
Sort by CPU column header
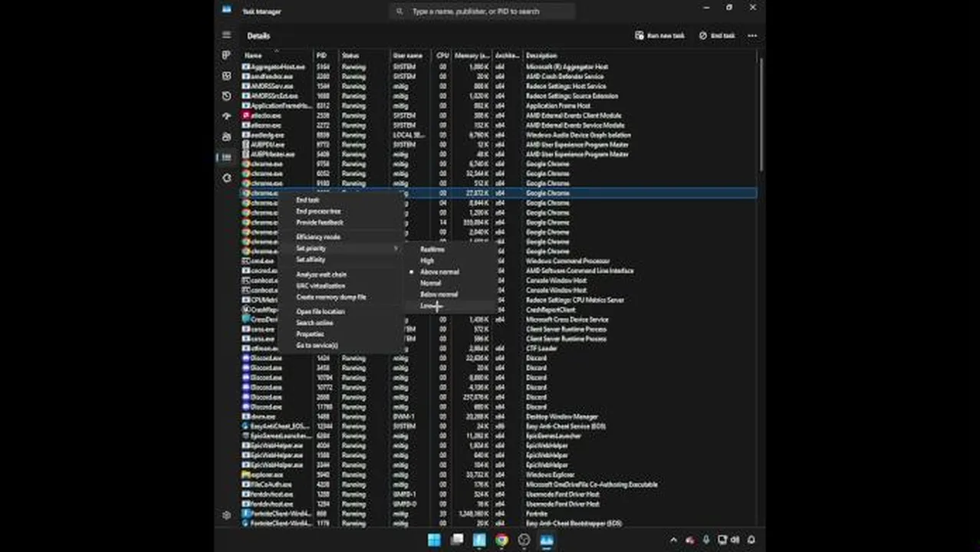(442, 55)
